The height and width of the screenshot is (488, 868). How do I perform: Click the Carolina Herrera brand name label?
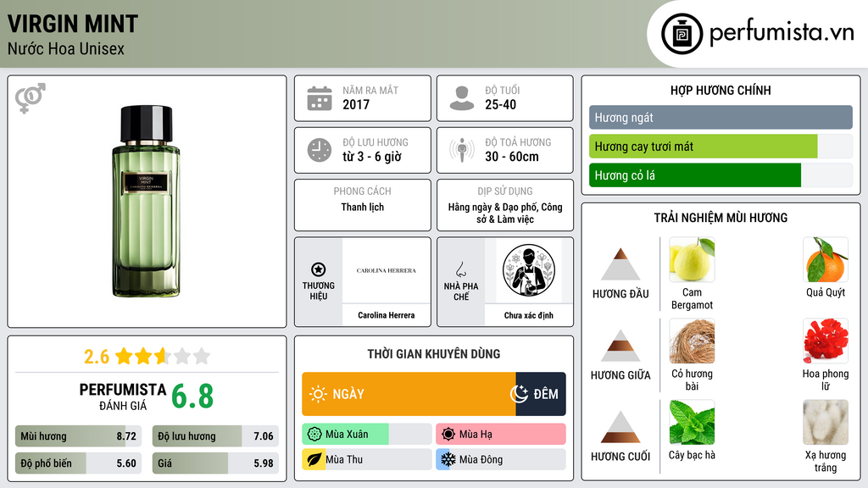387,315
